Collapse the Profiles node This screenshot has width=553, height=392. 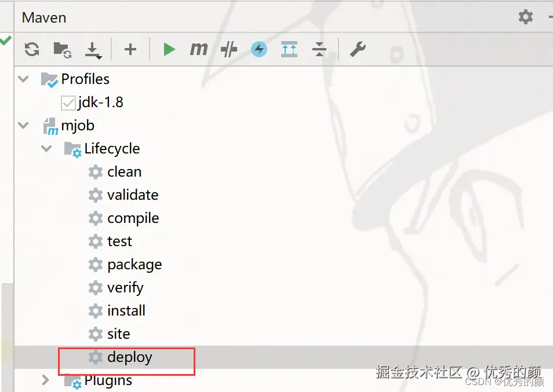23,79
